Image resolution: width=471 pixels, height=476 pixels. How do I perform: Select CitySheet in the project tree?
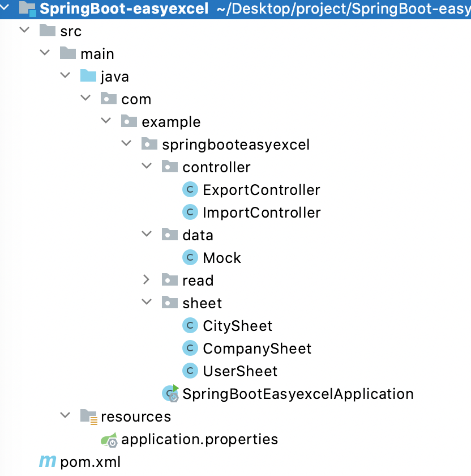coord(237,326)
